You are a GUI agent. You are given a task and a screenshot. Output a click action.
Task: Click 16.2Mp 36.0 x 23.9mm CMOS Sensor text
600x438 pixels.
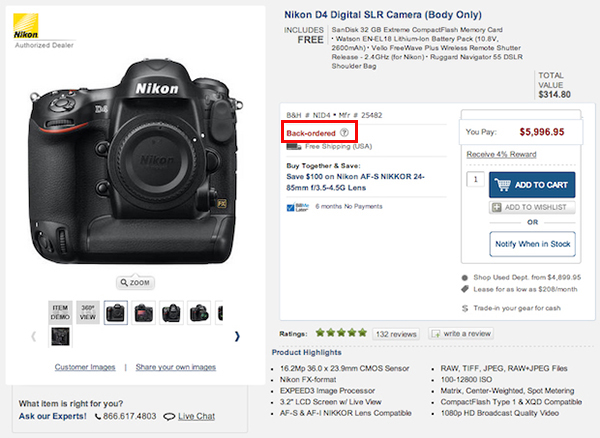(344, 368)
